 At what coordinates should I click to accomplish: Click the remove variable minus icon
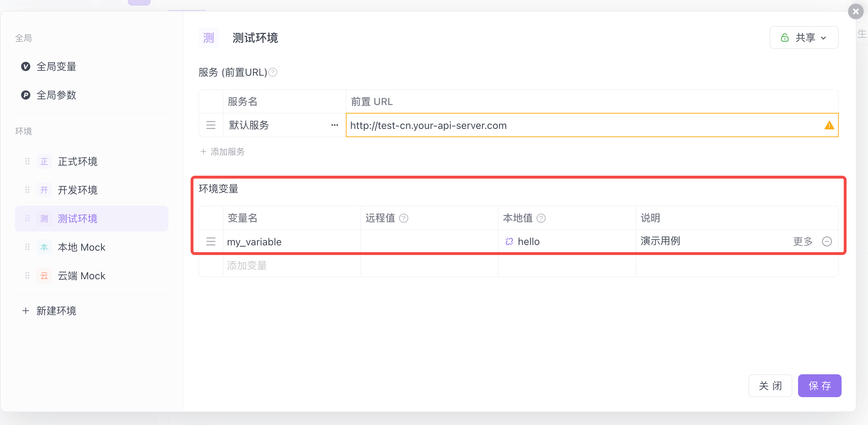tap(827, 241)
